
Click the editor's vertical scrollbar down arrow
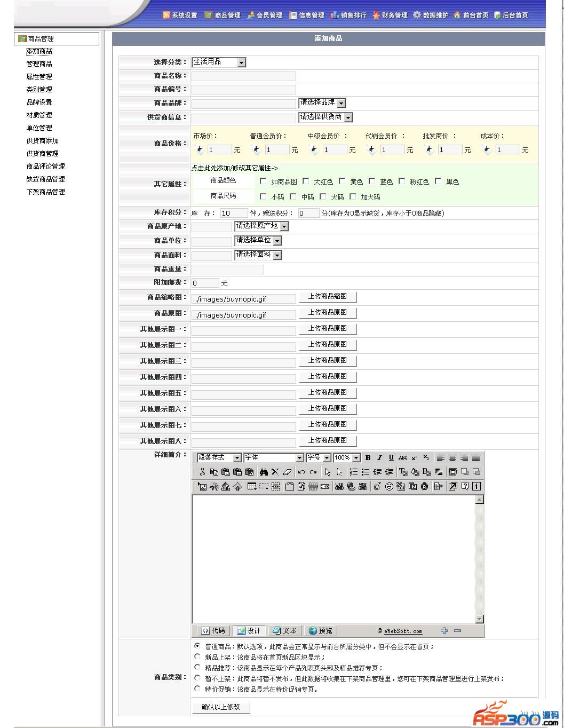tap(479, 619)
